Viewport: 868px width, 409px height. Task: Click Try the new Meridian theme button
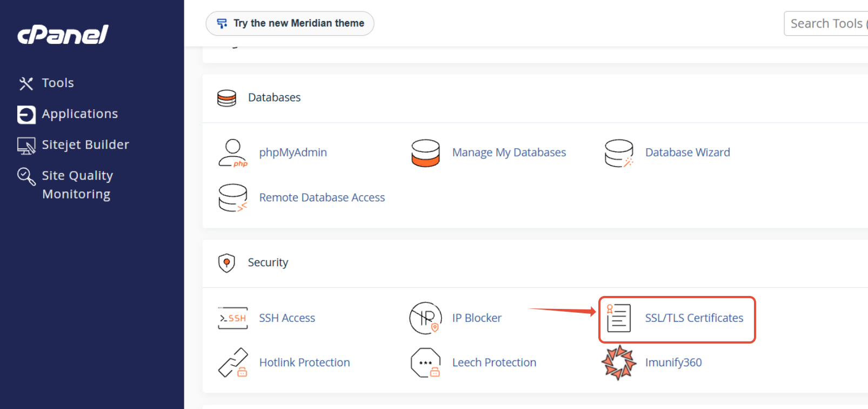(290, 23)
